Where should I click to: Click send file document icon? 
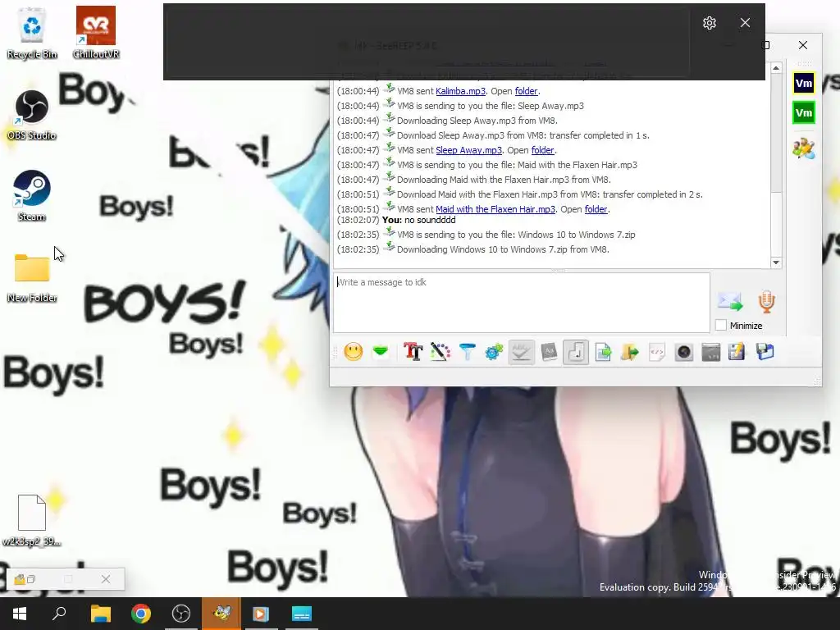click(x=603, y=352)
